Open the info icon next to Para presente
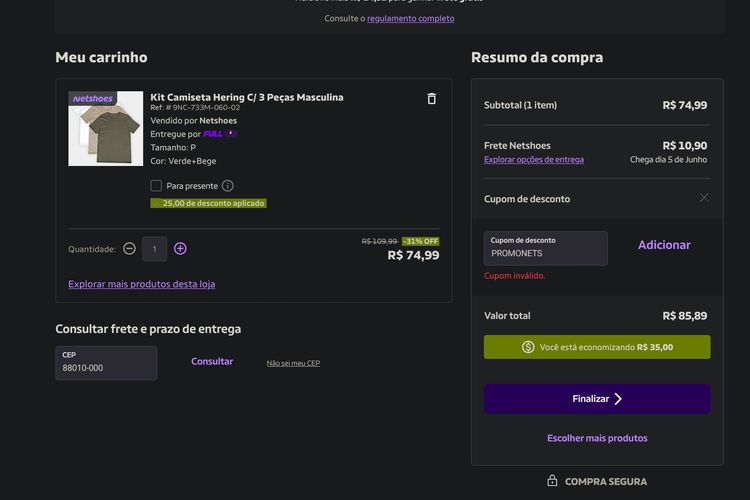 tap(228, 186)
